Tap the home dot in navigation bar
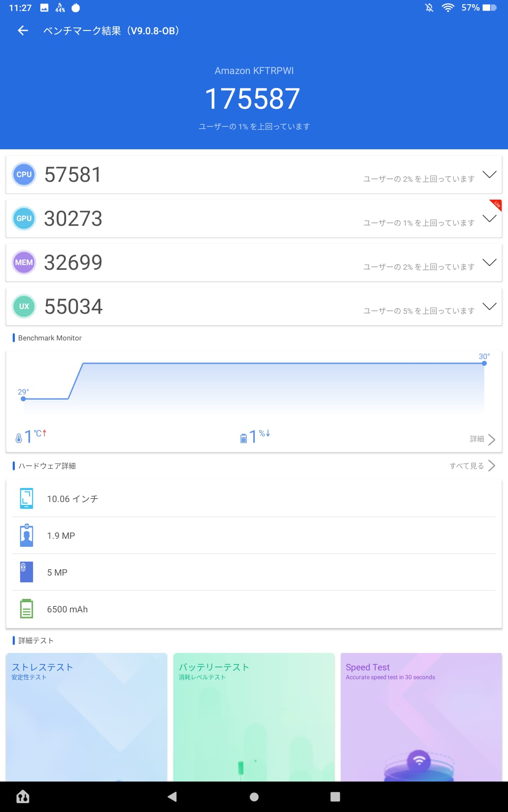508x812 pixels. pos(254,797)
